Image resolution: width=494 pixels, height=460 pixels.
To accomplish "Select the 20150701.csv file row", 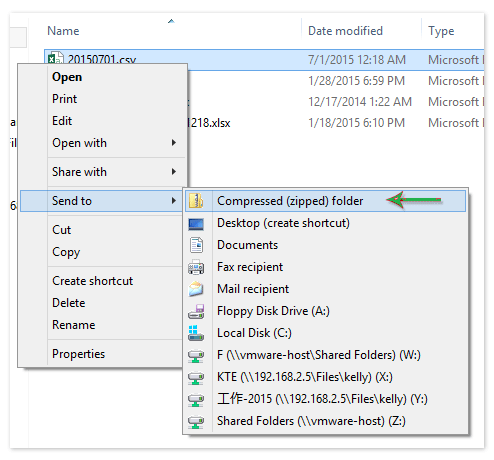I will pos(264,60).
